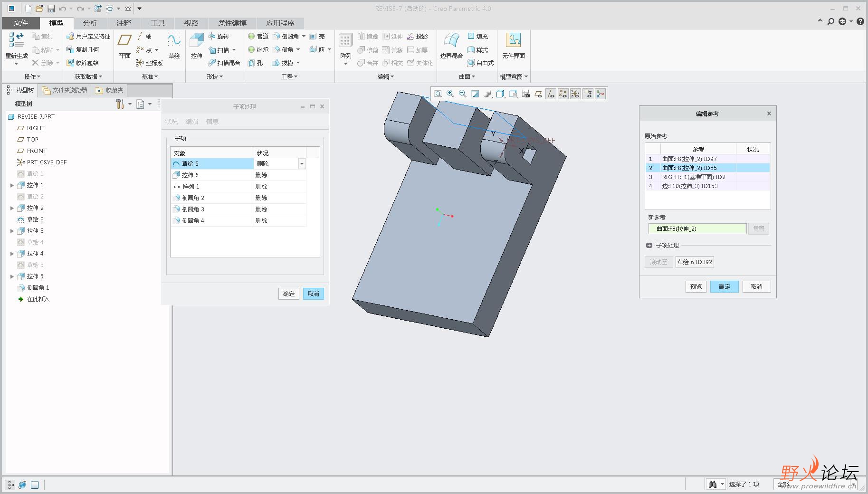This screenshot has width=868, height=494.
Task: Click the Windows switch icon in quick access toolbar
Action: tap(109, 9)
